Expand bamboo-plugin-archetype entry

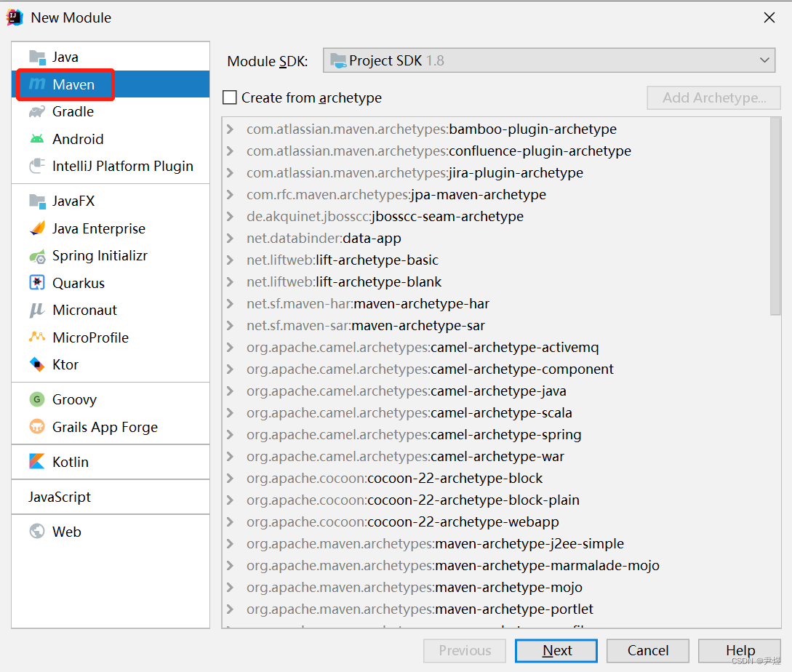point(231,129)
